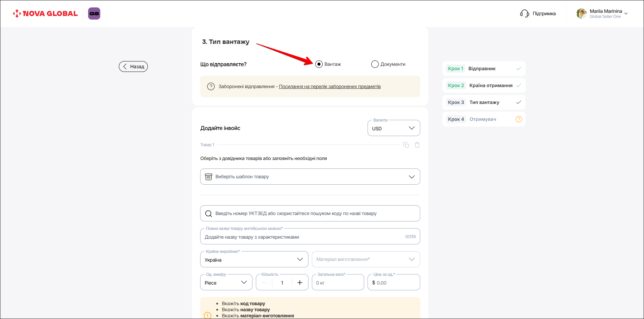Expand the product template dropdown
The width and height of the screenshot is (644, 319).
click(310, 177)
